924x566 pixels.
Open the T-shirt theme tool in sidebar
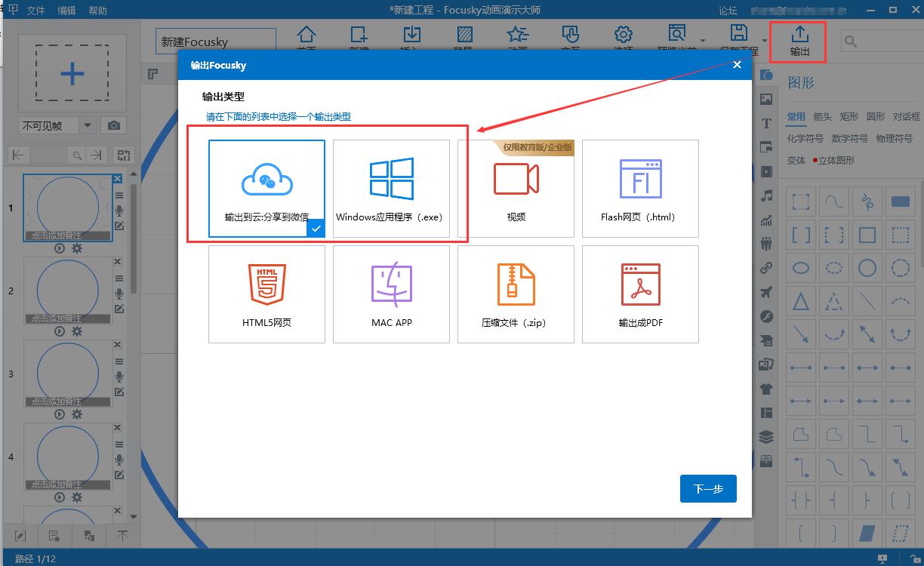[766, 389]
